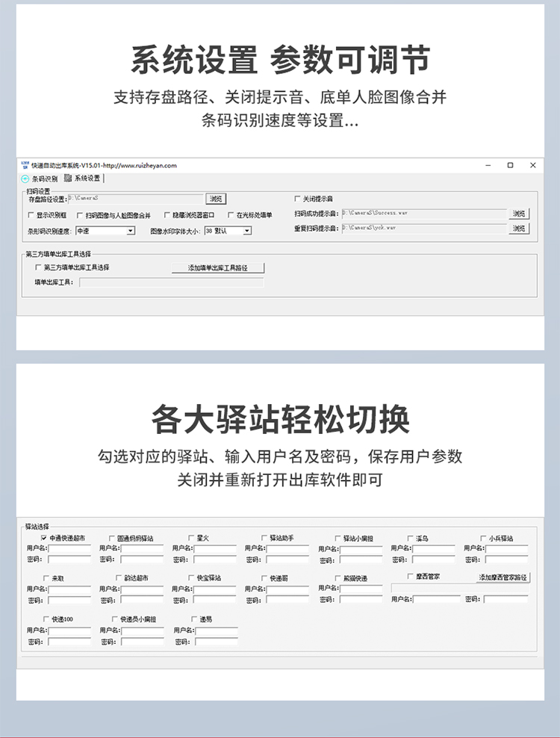Click 快递哥 password field
560x738 pixels.
[x=288, y=600]
